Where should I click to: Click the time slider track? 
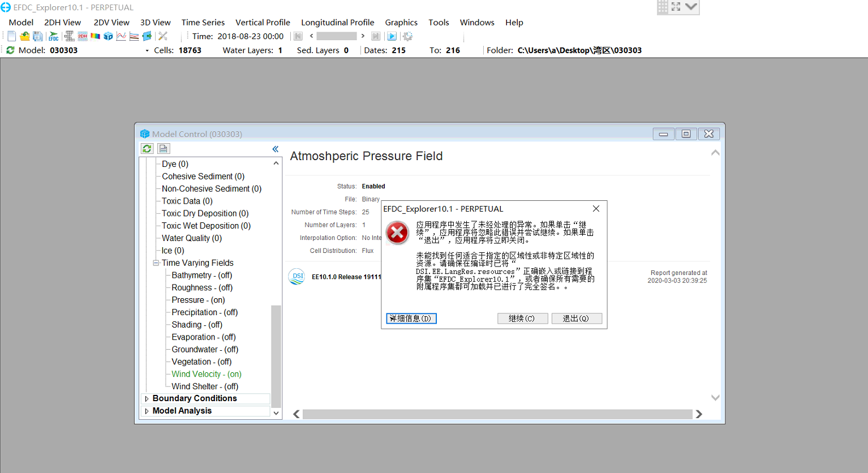click(x=337, y=36)
